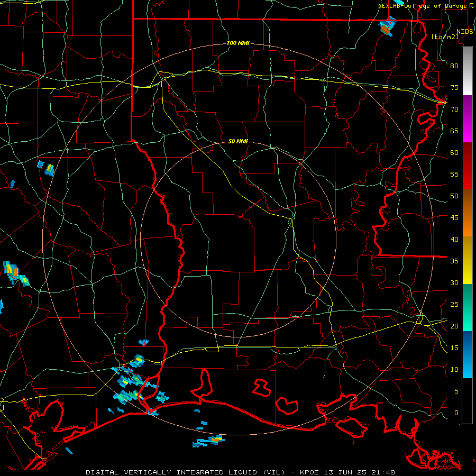
Task: Click the [kg/m2] units label
Action: tap(445, 37)
